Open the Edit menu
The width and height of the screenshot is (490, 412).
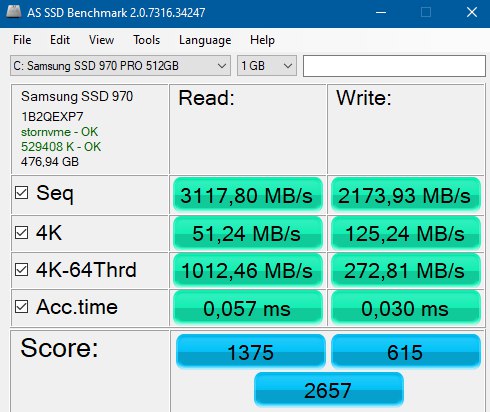60,40
